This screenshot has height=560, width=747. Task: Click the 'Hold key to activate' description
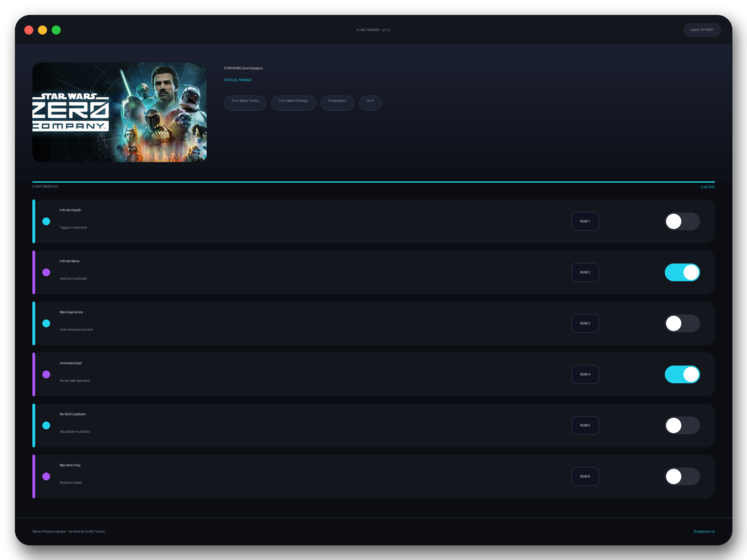point(73,278)
